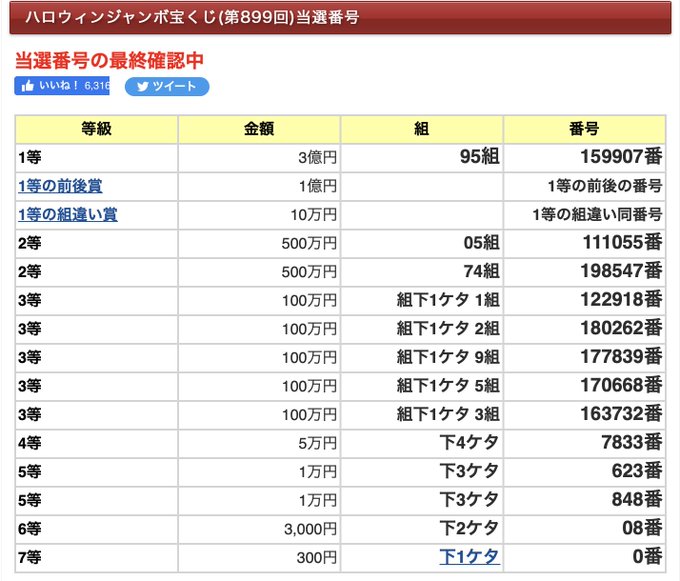The image size is (680, 581).
Task: Click the ハロウィンジャンボ宝くじ(第899回)当選番号 title bar
Action: click(340, 17)
